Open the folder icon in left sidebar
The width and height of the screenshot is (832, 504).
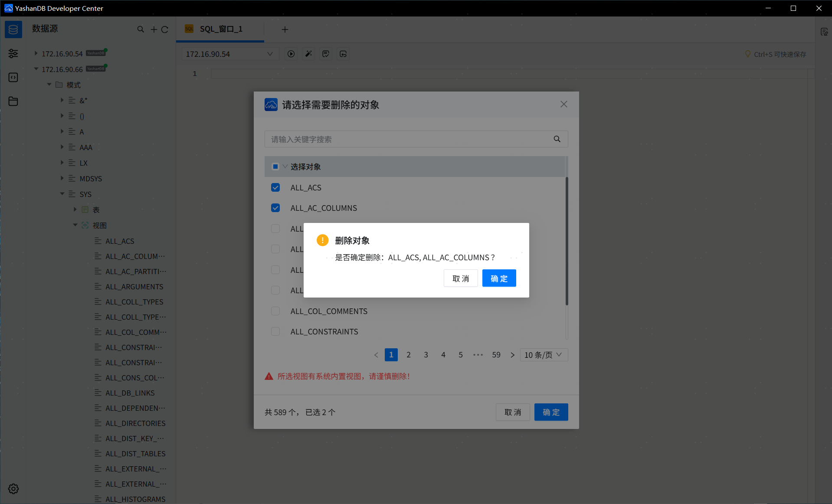tap(13, 101)
